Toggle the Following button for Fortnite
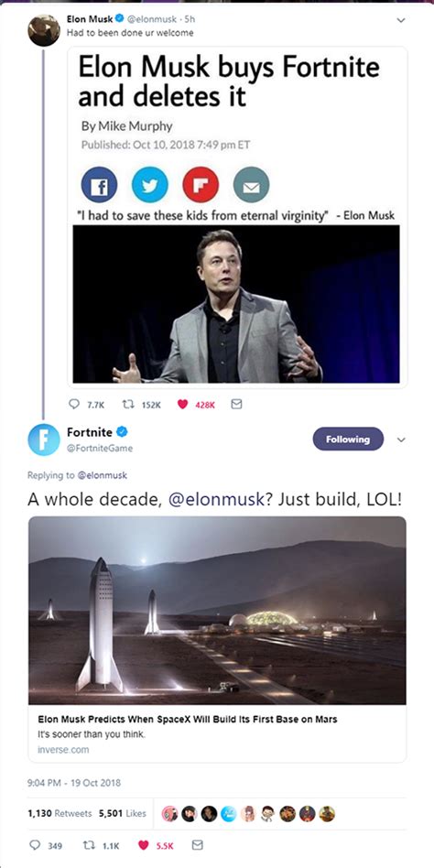 tap(348, 439)
